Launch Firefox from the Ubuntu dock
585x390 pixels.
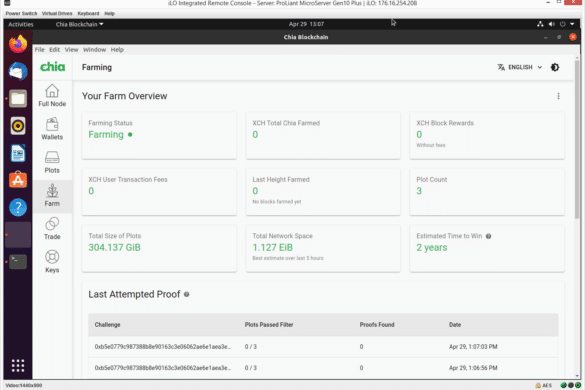pyautogui.click(x=18, y=44)
